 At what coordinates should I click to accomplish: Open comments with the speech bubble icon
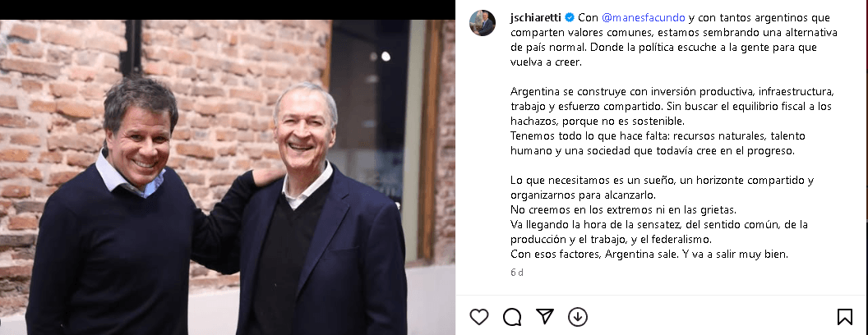click(x=512, y=317)
